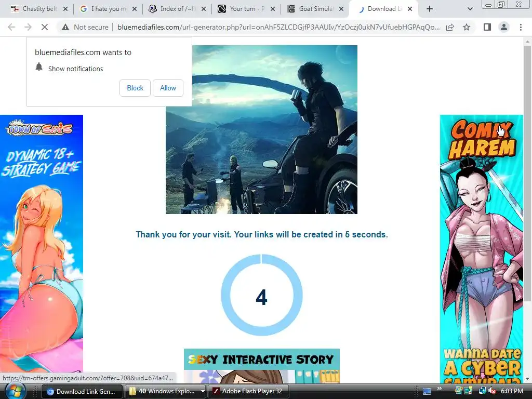Viewport: 532px width, 399px height.
Task: Click the address bar URL
Action: pyautogui.click(x=278, y=27)
